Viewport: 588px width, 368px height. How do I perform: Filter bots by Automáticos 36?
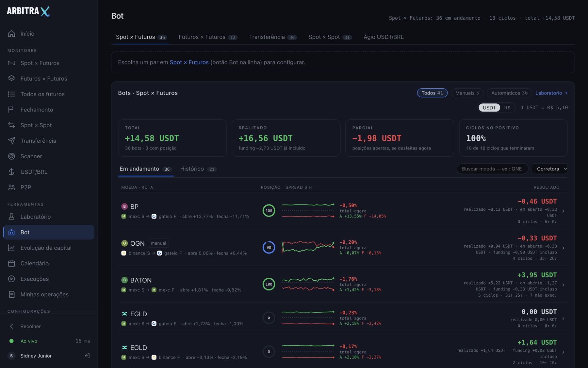click(509, 93)
